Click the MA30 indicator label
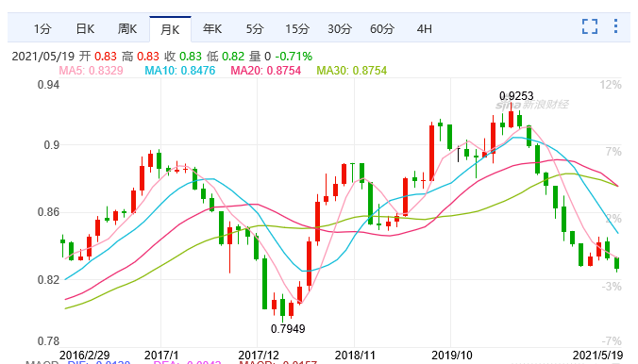Screen dimensions: 638x364 pyautogui.click(x=351, y=71)
